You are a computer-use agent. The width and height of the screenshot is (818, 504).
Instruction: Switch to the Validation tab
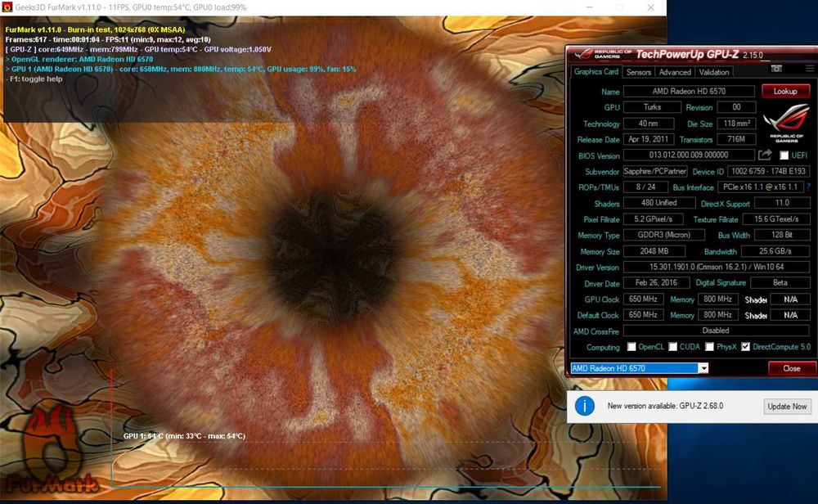click(x=713, y=72)
